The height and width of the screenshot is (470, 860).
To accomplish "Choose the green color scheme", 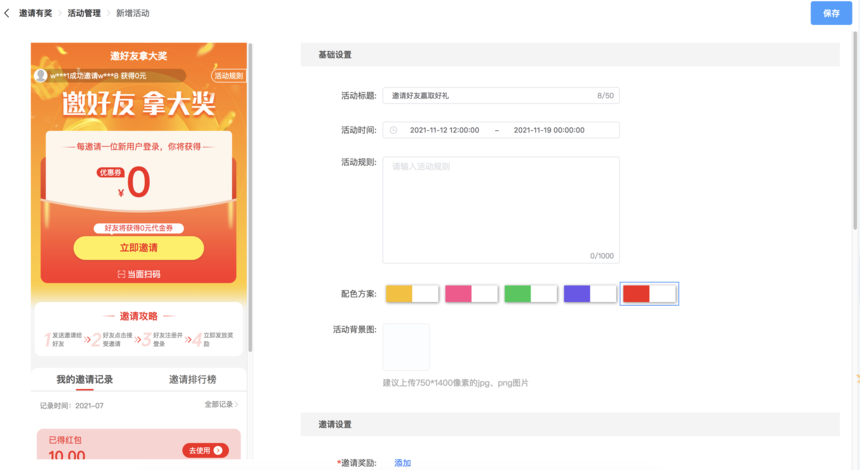I will coord(530,294).
